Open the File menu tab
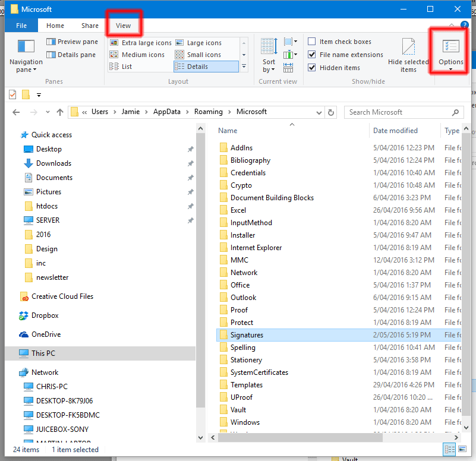The height and width of the screenshot is (461, 476). (x=21, y=26)
